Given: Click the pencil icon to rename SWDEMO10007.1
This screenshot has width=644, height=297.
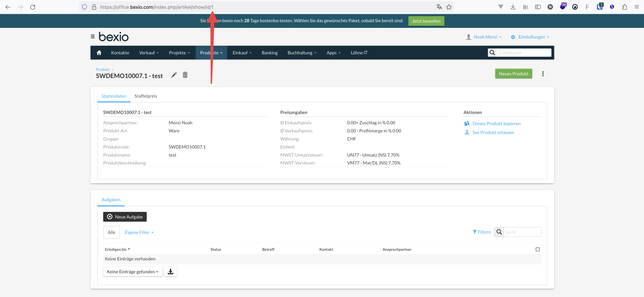Looking at the screenshot, I should (174, 75).
